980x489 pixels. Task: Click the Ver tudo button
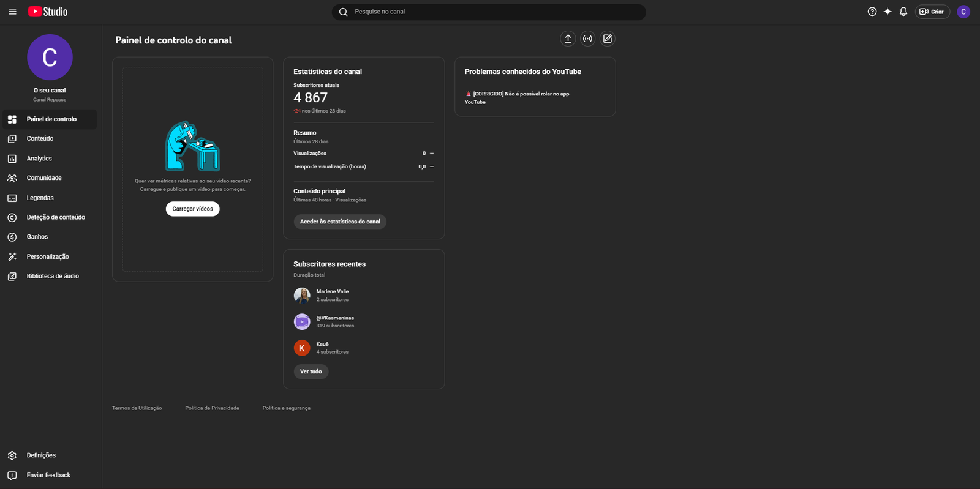(x=311, y=371)
